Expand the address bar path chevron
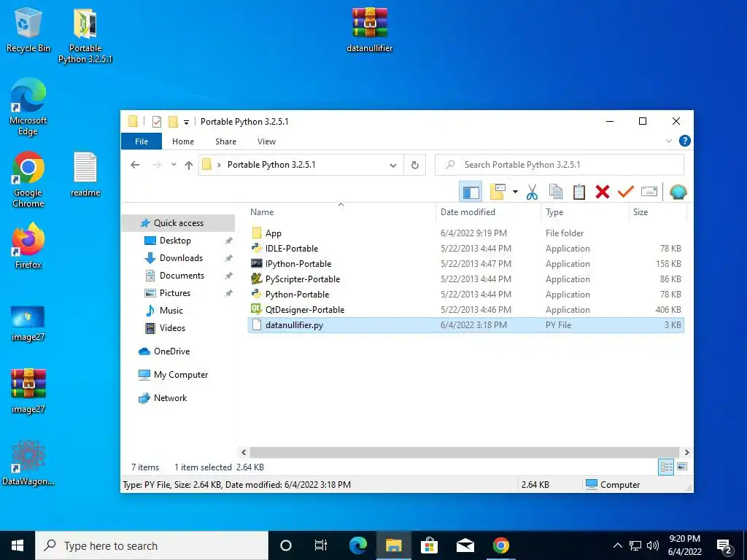 pyautogui.click(x=219, y=165)
